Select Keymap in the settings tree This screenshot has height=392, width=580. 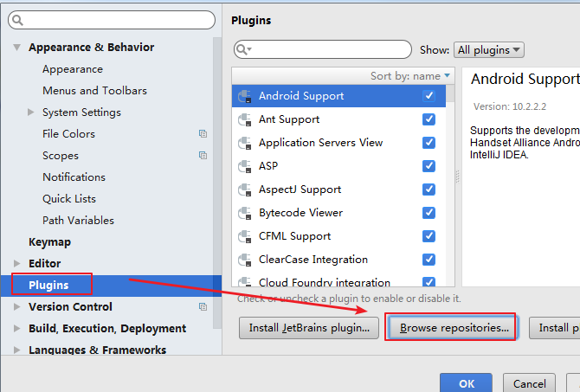(49, 241)
